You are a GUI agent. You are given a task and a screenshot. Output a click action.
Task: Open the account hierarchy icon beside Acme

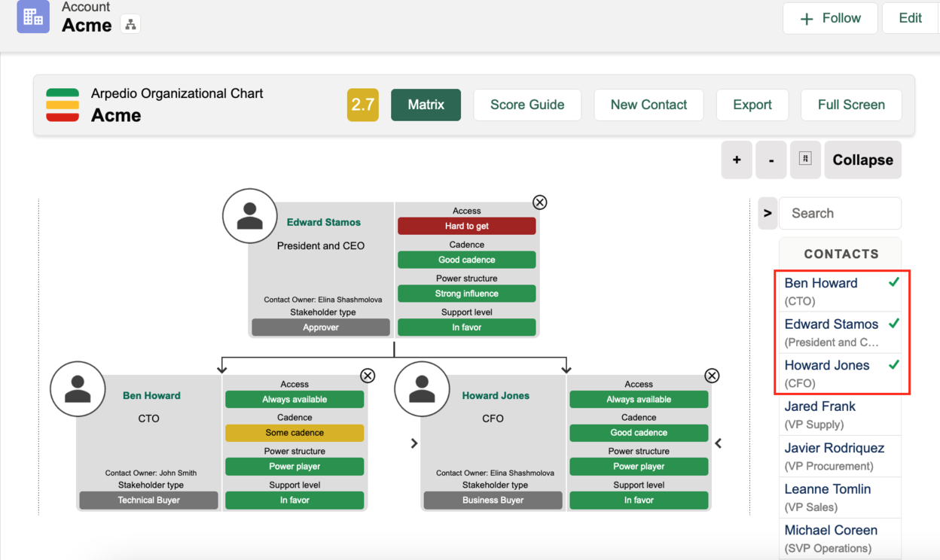click(131, 24)
